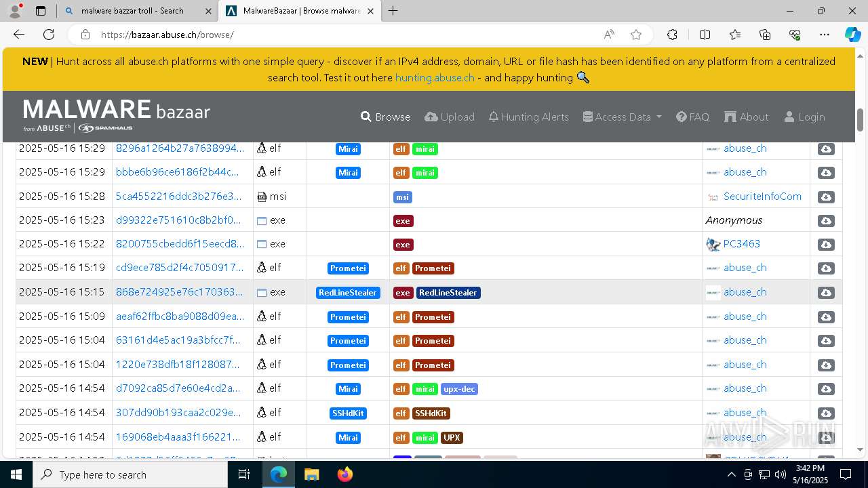Open the Hunting Alerts page
Viewport: 868px width, 488px height.
[x=529, y=117]
